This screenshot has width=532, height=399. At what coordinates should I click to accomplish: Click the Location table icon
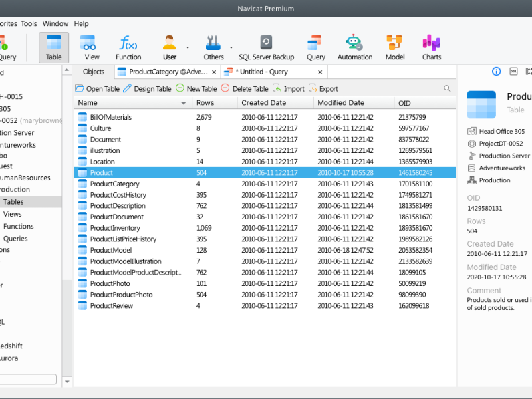tap(82, 162)
